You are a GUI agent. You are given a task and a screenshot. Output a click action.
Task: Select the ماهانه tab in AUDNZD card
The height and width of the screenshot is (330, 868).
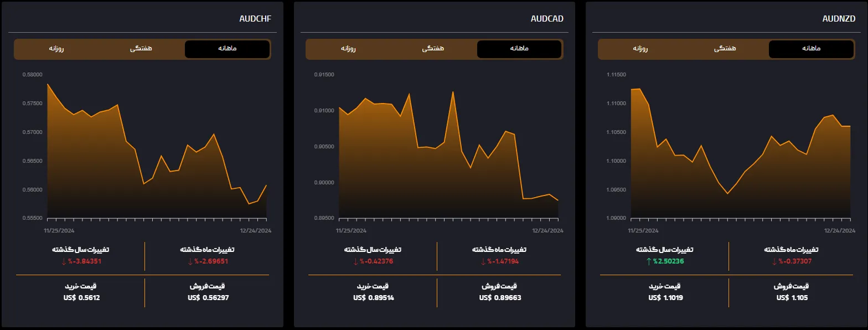pos(811,49)
